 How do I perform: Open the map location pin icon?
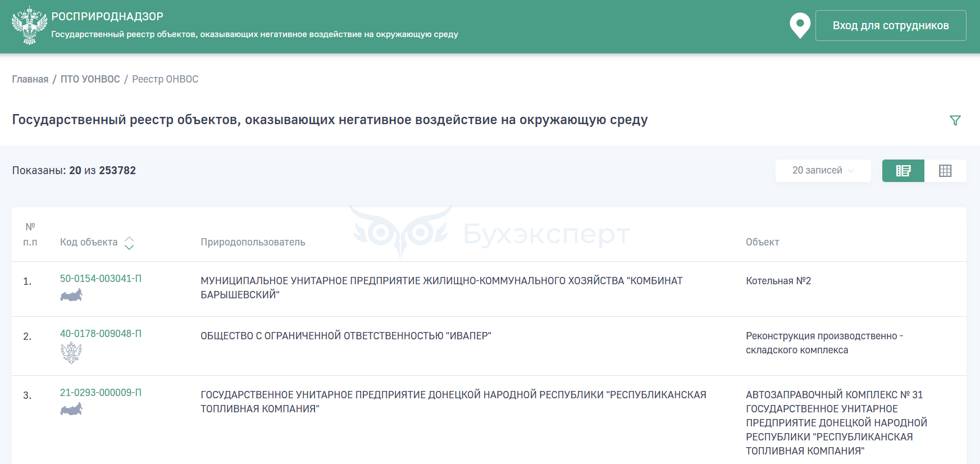click(x=800, y=26)
